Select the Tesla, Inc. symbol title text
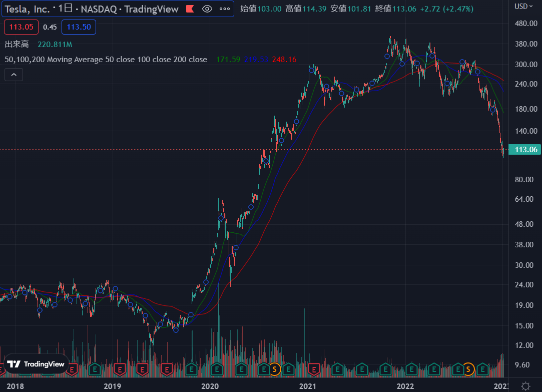The height and width of the screenshot is (392, 542). 28,9
